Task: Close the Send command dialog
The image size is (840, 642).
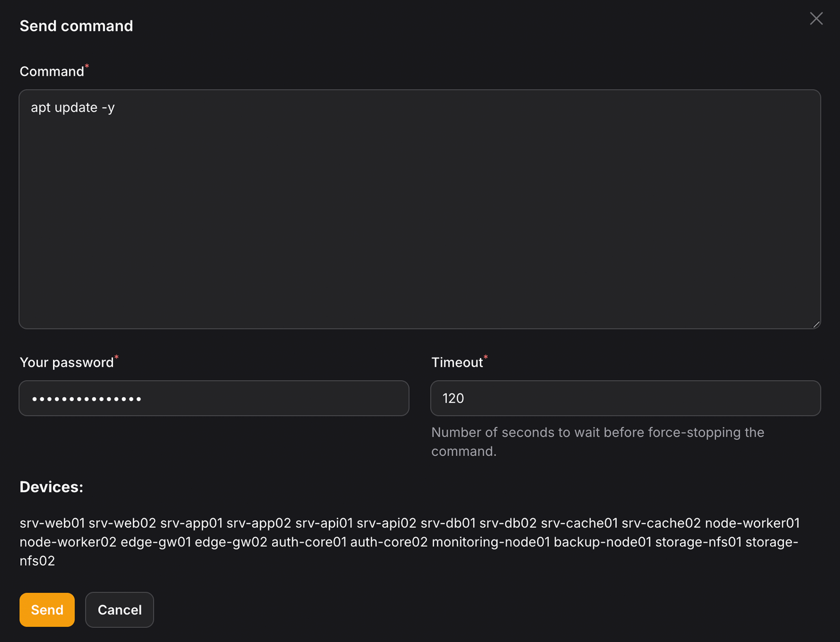Action: 816,18
